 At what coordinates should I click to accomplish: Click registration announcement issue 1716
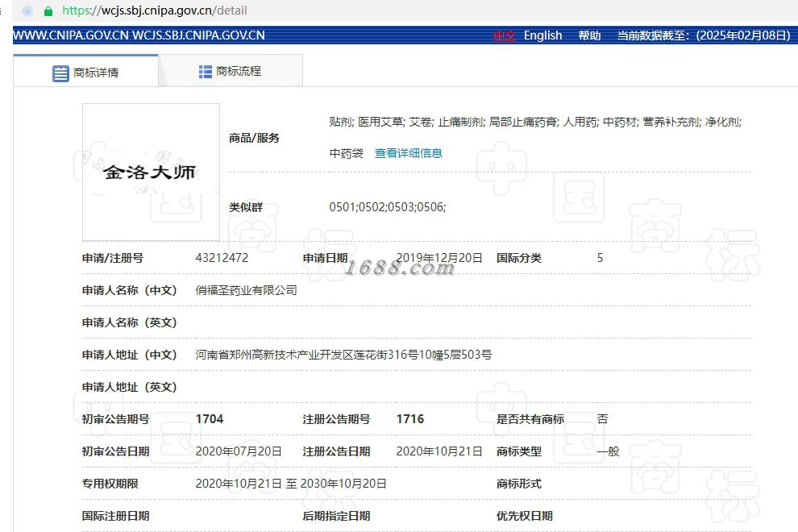410,419
